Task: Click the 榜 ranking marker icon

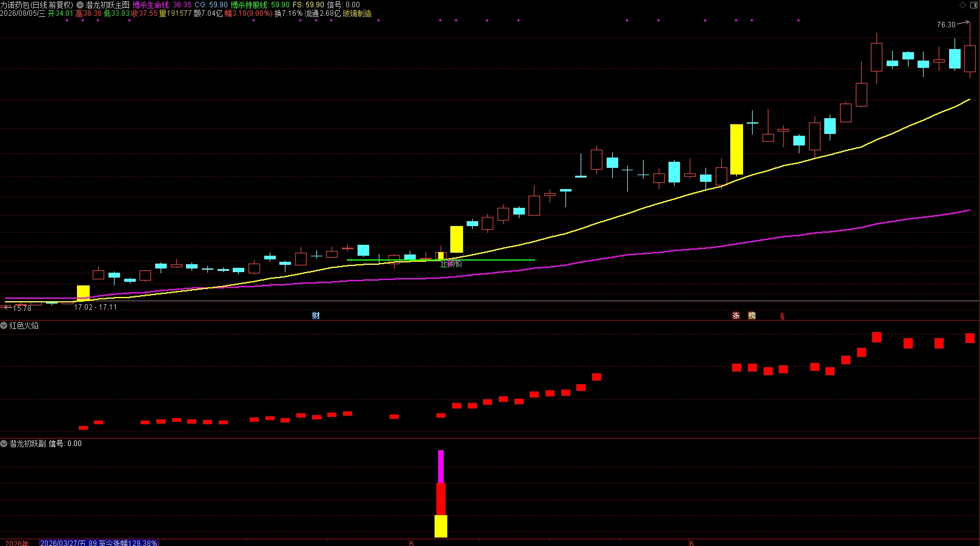Action: [x=752, y=316]
